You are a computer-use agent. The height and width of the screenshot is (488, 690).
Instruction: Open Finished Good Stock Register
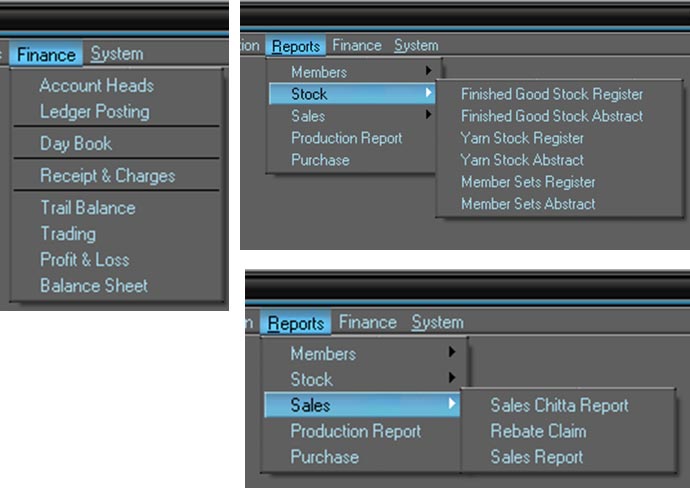click(552, 94)
